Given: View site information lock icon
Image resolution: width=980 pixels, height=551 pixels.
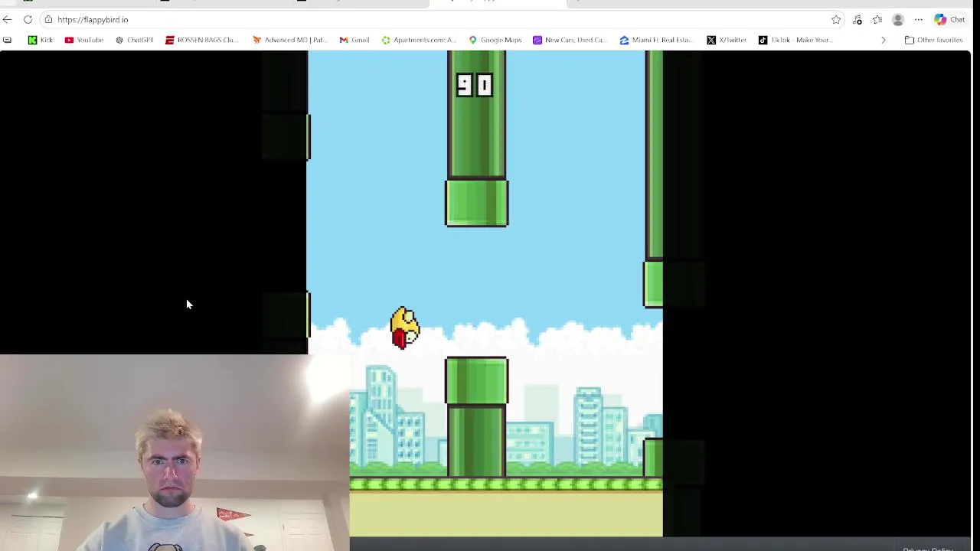Looking at the screenshot, I should tap(48, 19).
